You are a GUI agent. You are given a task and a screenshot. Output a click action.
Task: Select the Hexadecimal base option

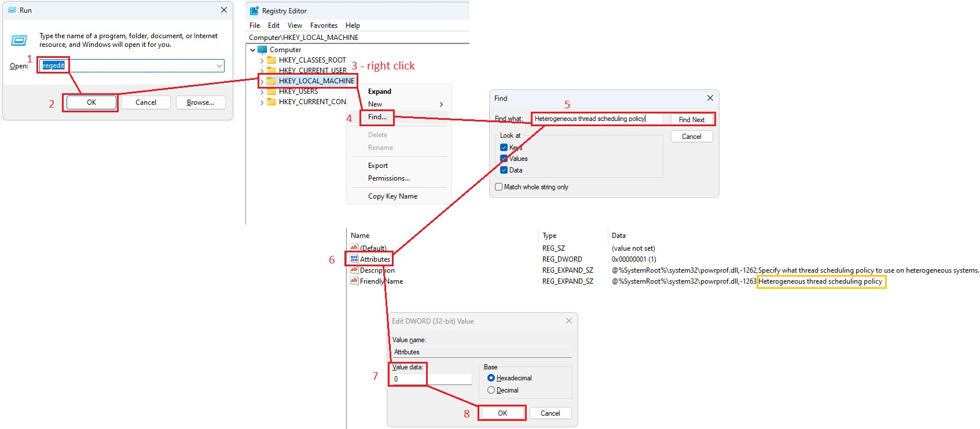coord(491,378)
